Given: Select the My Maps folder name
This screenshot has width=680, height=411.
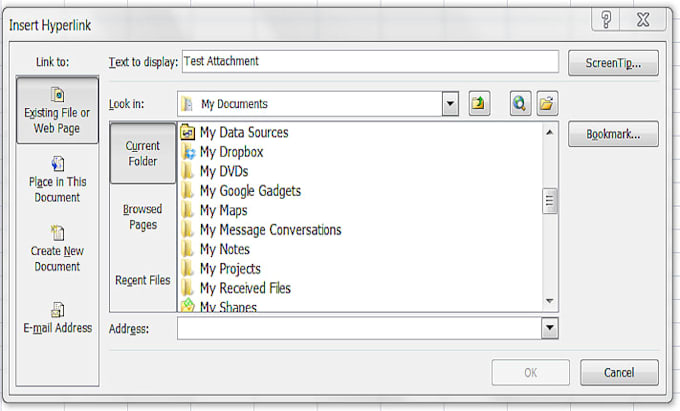Looking at the screenshot, I should [x=223, y=210].
